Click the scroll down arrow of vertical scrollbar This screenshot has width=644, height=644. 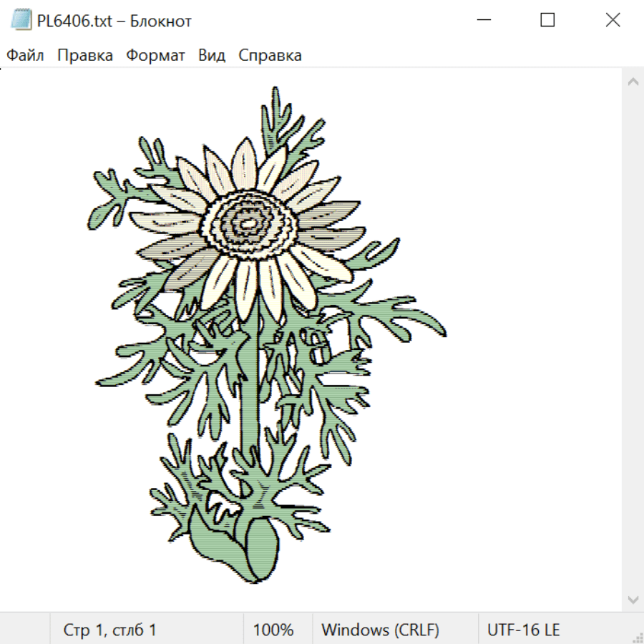pyautogui.click(x=633, y=598)
